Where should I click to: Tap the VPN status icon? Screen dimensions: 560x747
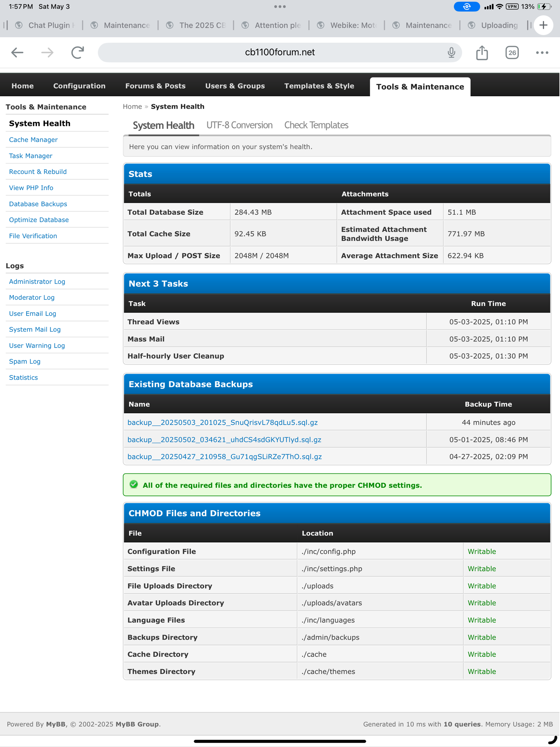tap(512, 7)
